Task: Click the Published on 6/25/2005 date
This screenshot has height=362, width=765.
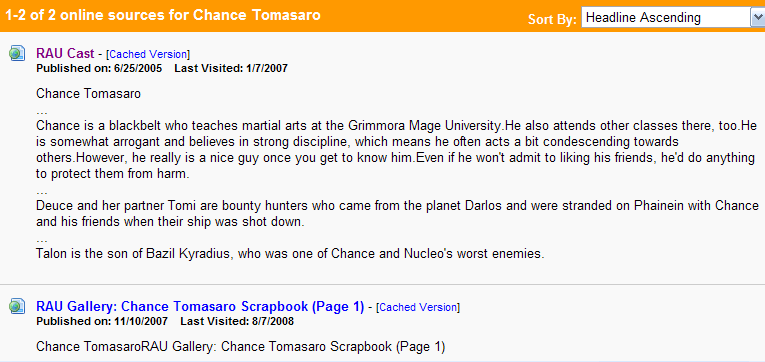Action: click(x=99, y=68)
